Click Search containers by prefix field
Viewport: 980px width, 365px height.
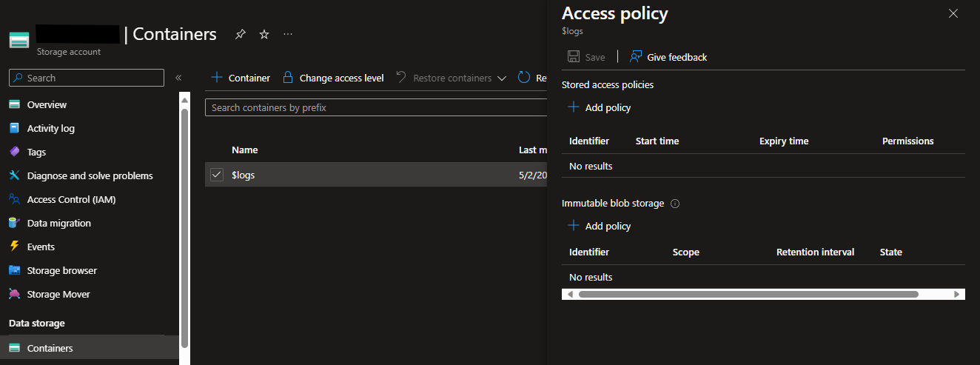(x=375, y=107)
